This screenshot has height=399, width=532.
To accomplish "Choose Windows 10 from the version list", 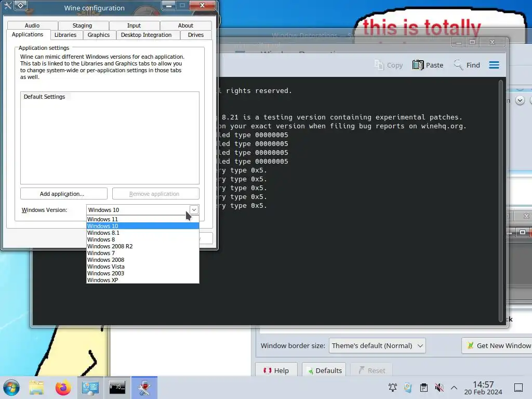I will coord(143,226).
